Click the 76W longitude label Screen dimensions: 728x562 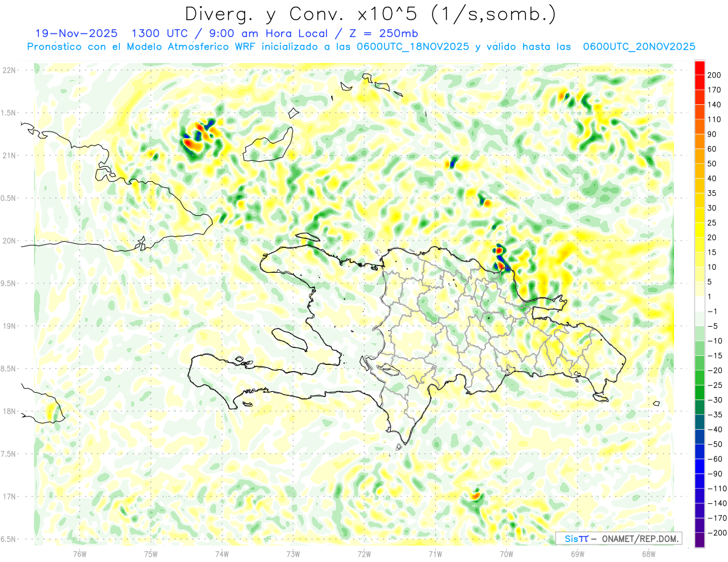click(79, 554)
